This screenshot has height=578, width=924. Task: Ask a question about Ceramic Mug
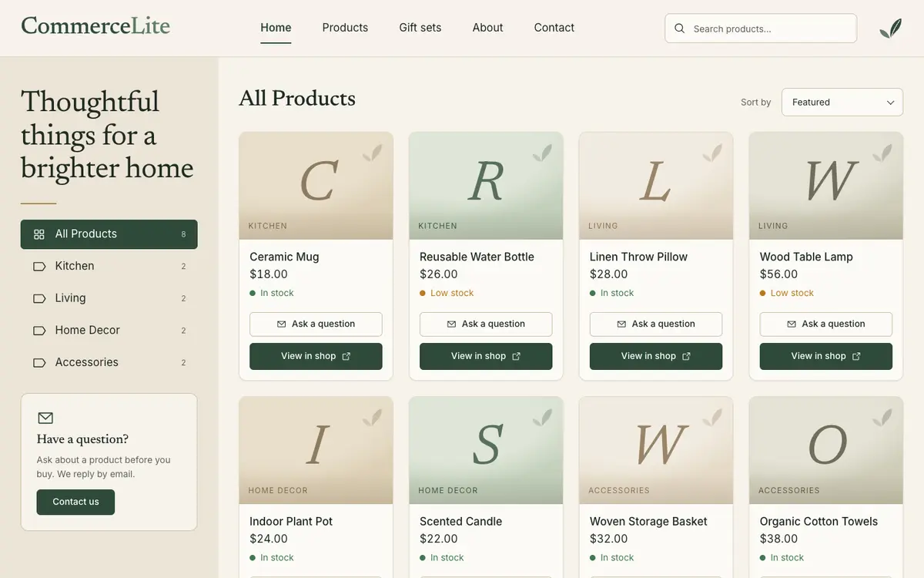click(316, 324)
